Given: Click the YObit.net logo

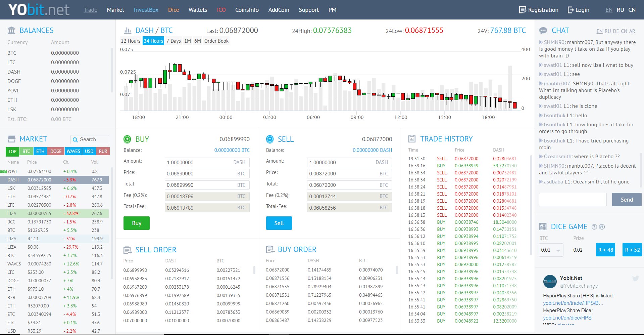Looking at the screenshot, I should coord(39,10).
